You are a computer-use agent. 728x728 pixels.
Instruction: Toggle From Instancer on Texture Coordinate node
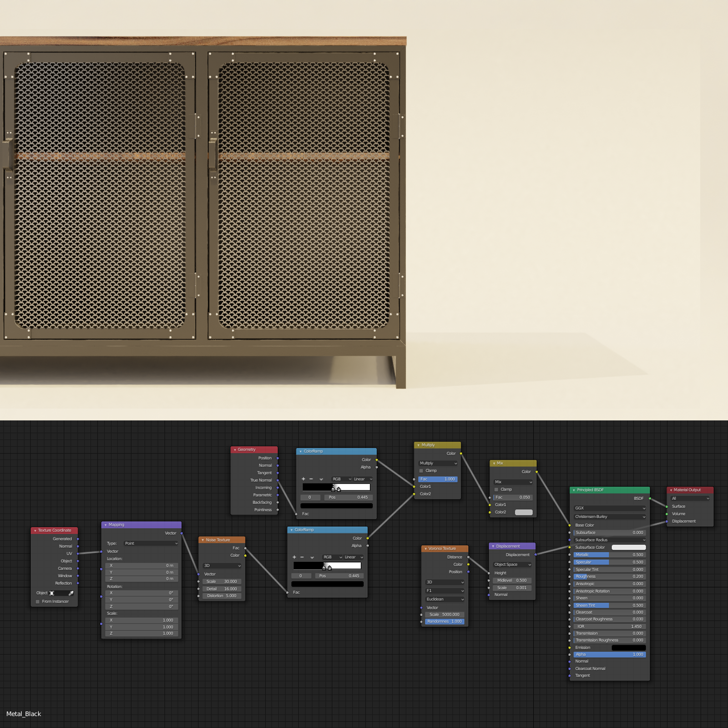(37, 601)
